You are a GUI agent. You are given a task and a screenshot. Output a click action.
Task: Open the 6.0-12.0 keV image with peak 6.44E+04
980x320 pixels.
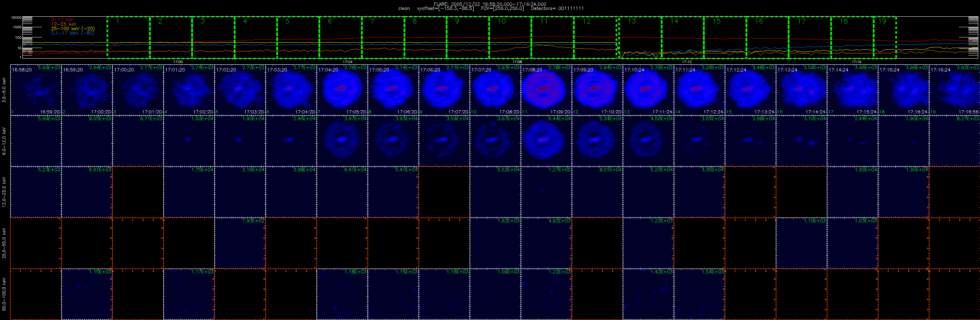[546, 141]
